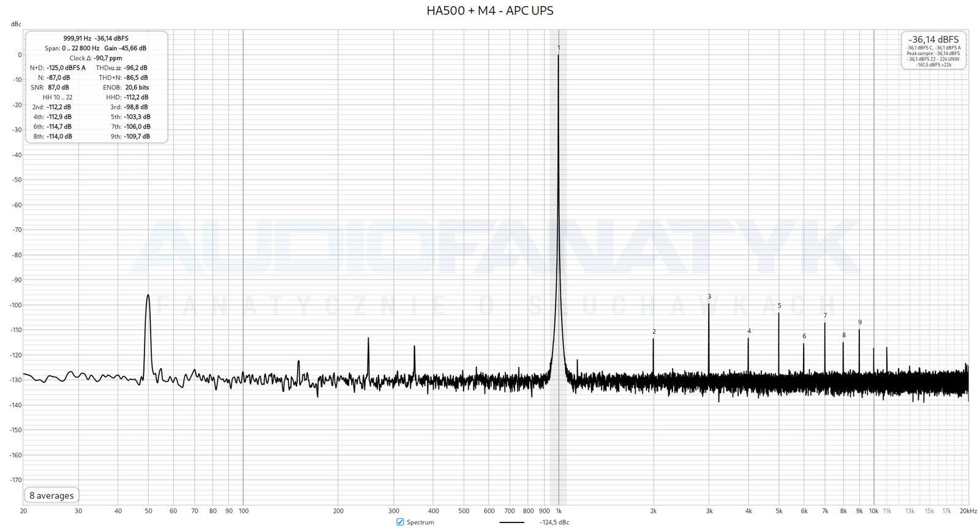This screenshot has width=980, height=528.
Task: Click harmonic marker 9 near 9k
Action: coord(859,322)
